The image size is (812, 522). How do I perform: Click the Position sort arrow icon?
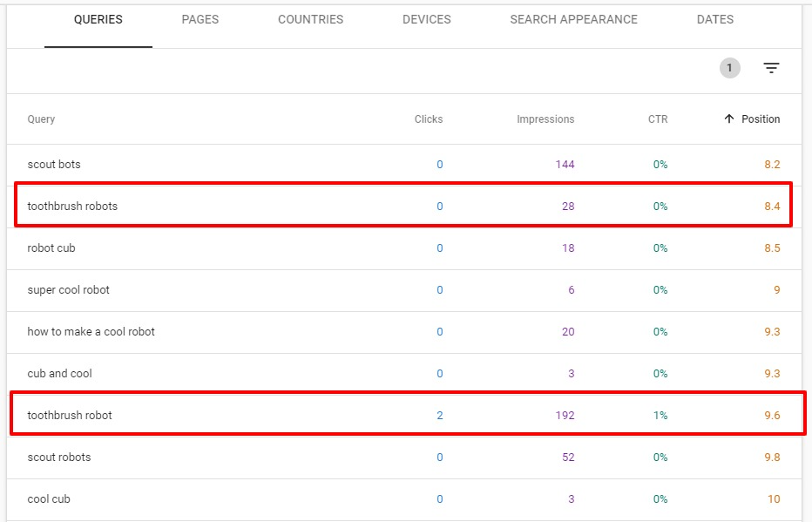729,119
